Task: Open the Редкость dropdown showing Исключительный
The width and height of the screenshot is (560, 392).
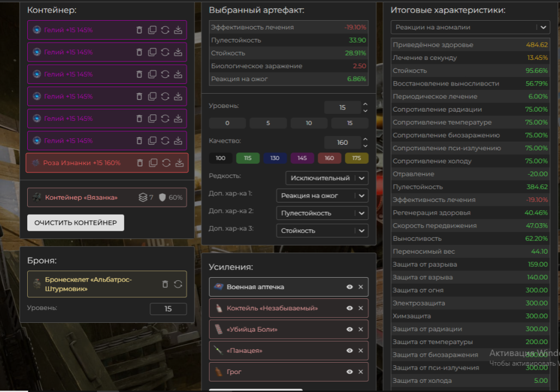Action: tap(326, 178)
